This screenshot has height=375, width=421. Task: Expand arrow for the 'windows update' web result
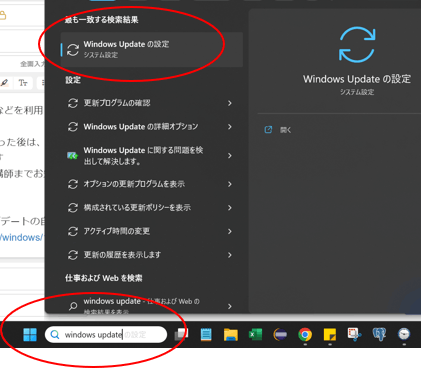[230, 306]
